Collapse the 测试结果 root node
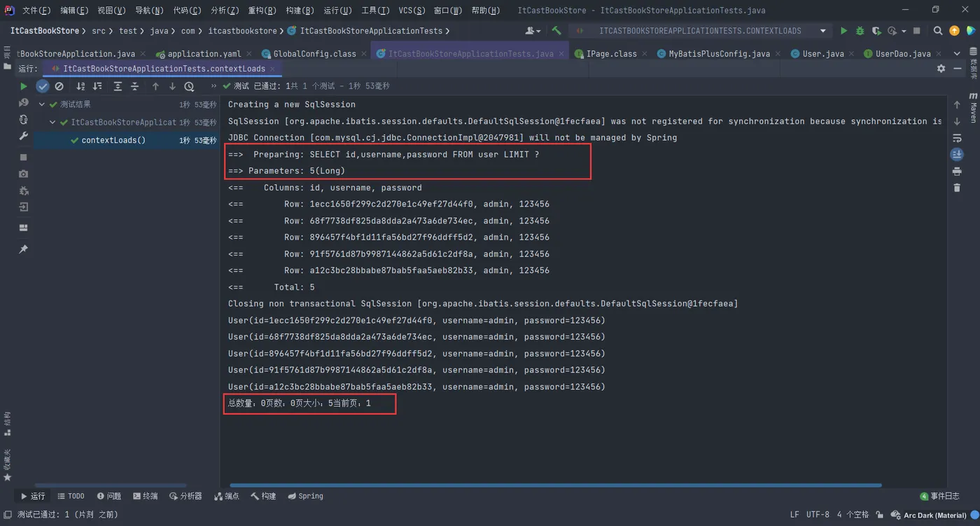This screenshot has height=526, width=980. 42,104
